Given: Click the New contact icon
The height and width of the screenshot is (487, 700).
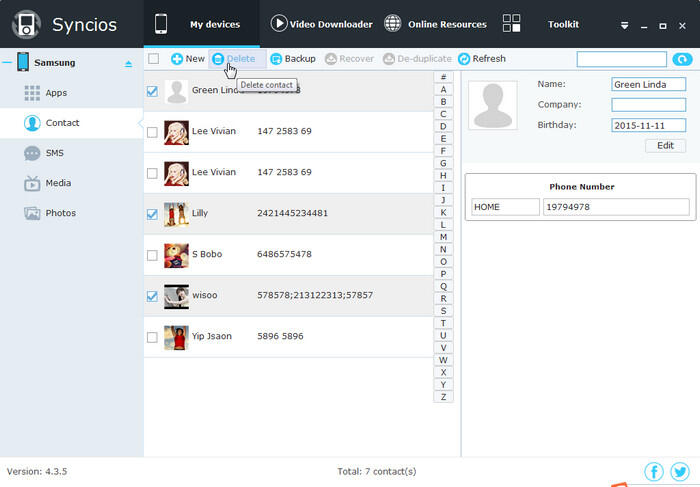Looking at the screenshot, I should (x=177, y=59).
